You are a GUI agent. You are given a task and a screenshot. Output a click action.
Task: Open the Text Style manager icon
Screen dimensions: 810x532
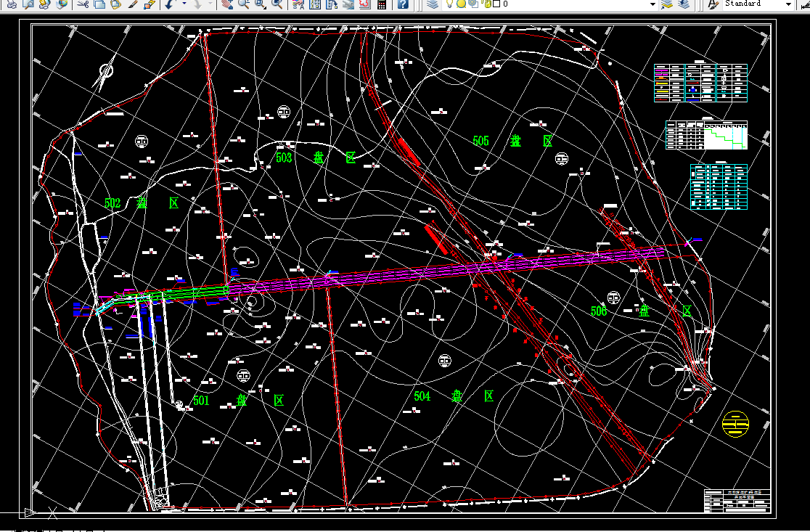click(713, 4)
